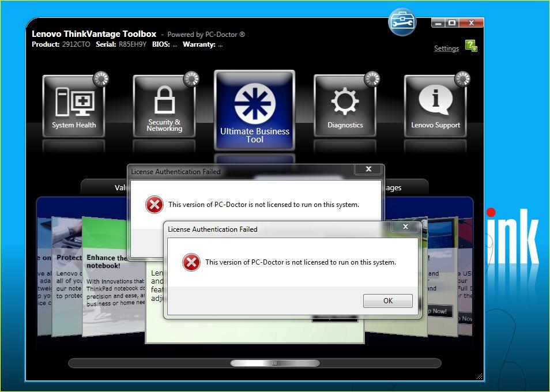
Task: Click the green help question mark icon
Action: point(470,44)
